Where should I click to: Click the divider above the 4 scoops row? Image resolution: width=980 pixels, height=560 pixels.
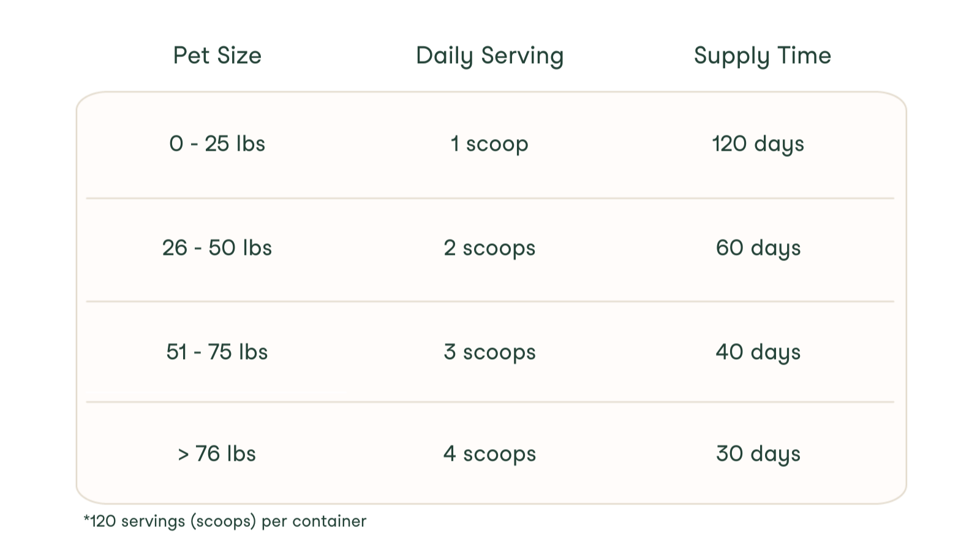point(490,402)
